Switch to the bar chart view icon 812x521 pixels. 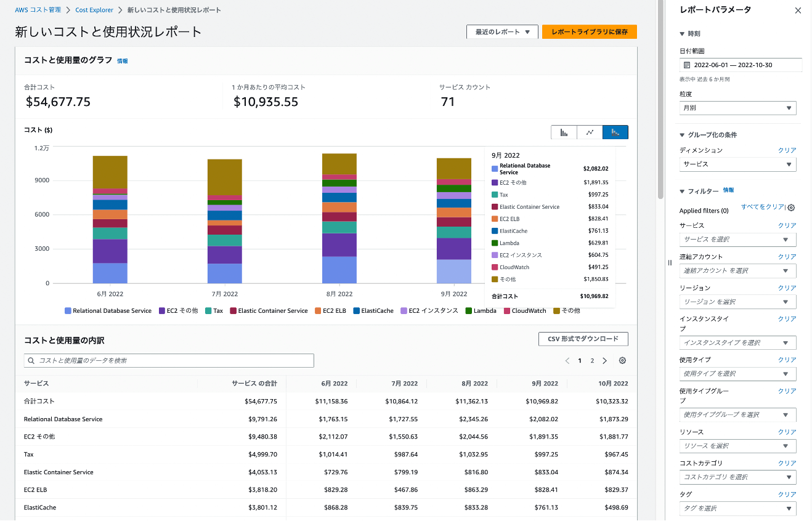click(x=564, y=132)
